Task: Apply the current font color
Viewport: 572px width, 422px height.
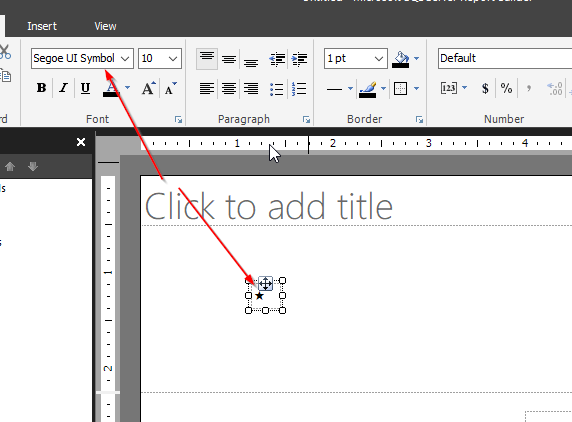Action: (112, 88)
